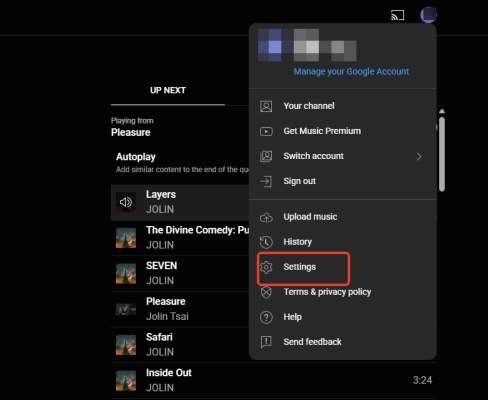Click the Jolin Tsai artist name

[167, 316]
